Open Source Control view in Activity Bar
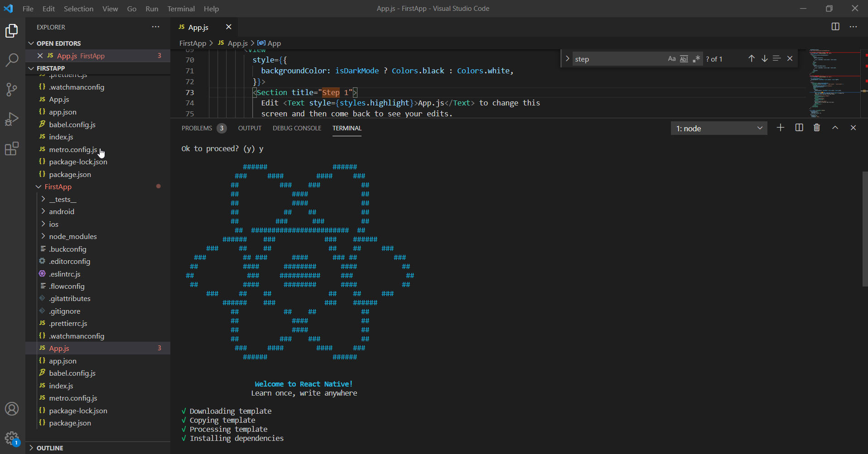The height and width of the screenshot is (454, 868). pos(11,89)
